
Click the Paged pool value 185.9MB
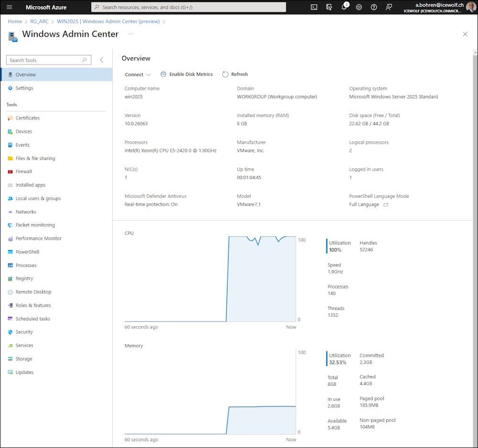coord(369,405)
